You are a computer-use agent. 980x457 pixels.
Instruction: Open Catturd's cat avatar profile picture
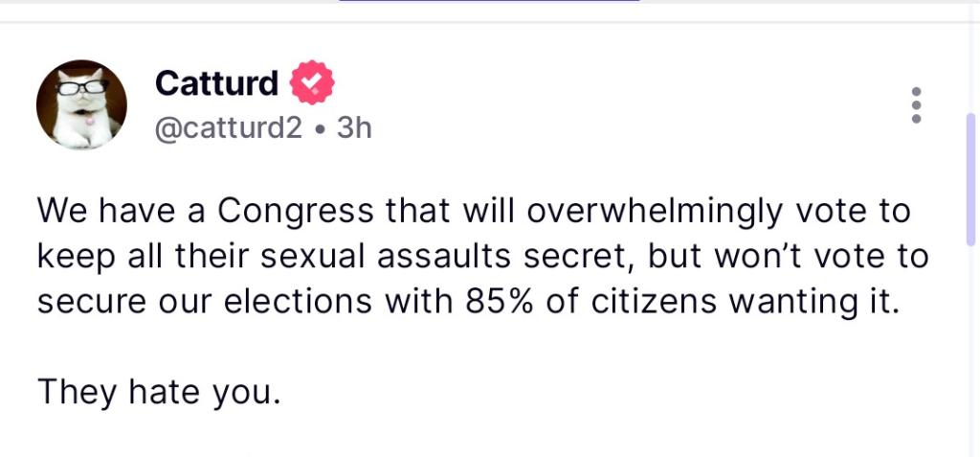pos(81,104)
